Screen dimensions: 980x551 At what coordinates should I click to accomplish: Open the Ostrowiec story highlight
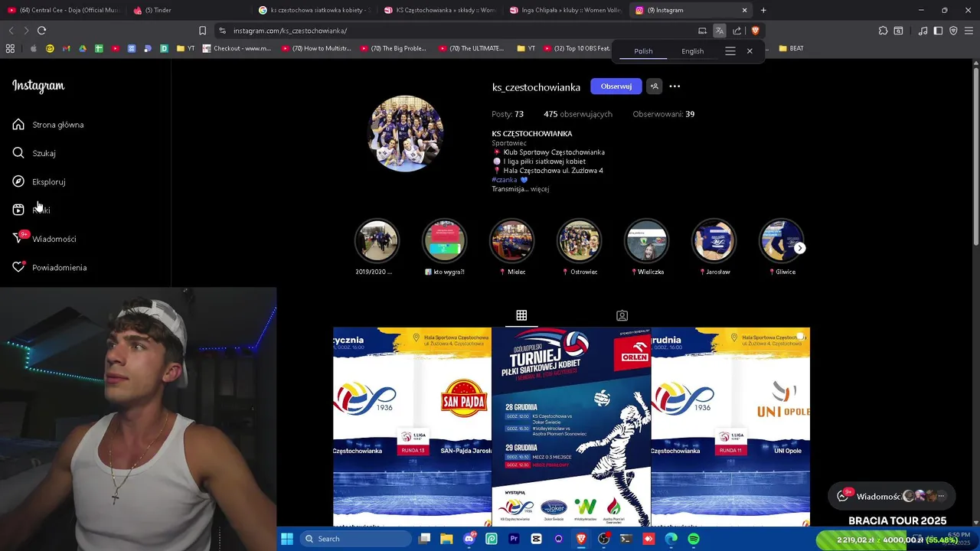579,241
